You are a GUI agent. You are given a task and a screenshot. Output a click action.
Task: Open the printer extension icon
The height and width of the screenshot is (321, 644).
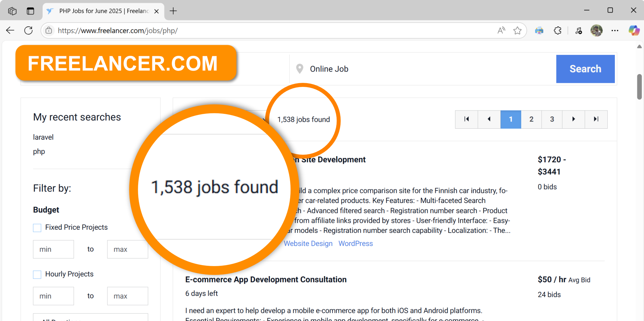[x=539, y=30]
